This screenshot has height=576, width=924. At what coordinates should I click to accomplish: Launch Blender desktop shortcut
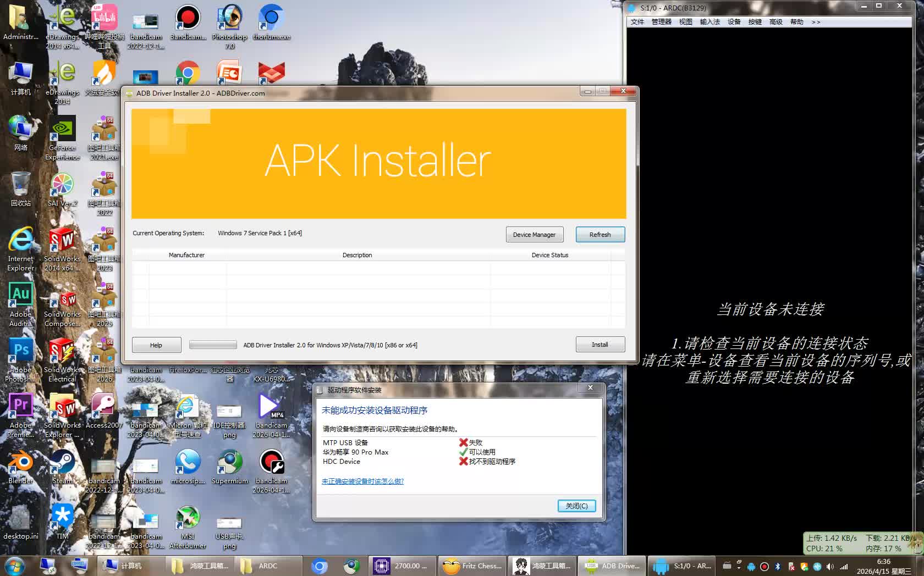pyautogui.click(x=20, y=467)
